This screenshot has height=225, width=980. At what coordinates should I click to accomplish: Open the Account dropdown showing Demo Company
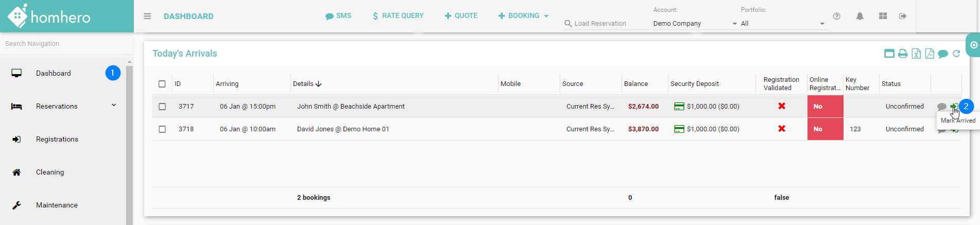click(x=695, y=24)
